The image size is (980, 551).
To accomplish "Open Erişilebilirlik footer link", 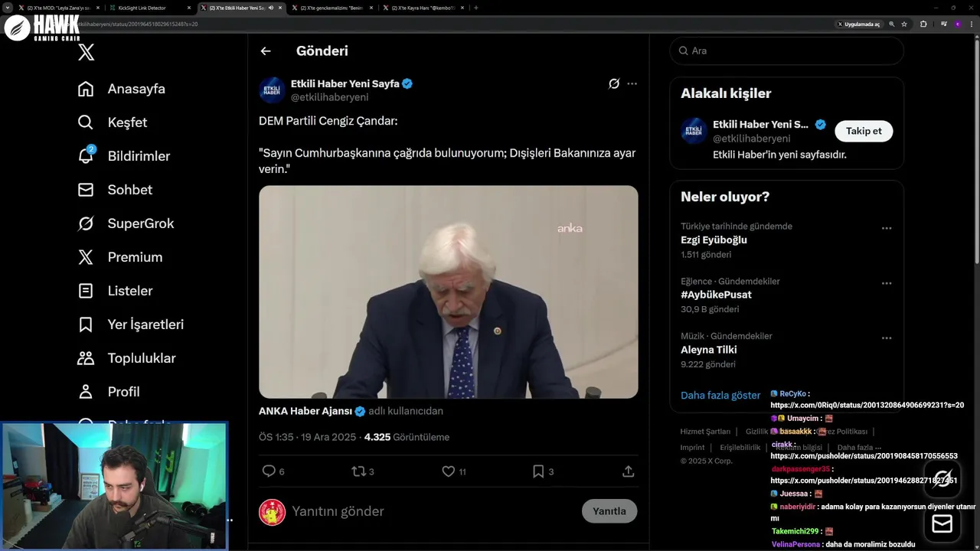I will point(740,448).
